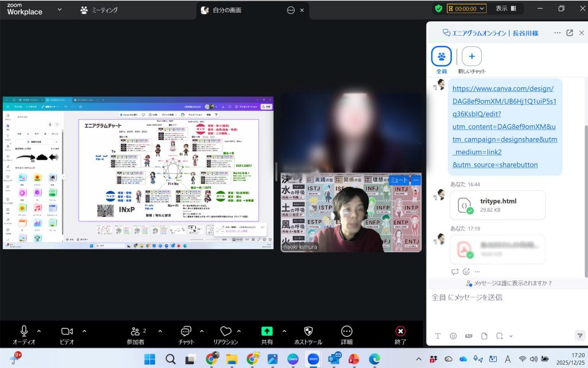Toggle the microphone with the オーディオ button
The height and width of the screenshot is (368, 588).
[24, 331]
